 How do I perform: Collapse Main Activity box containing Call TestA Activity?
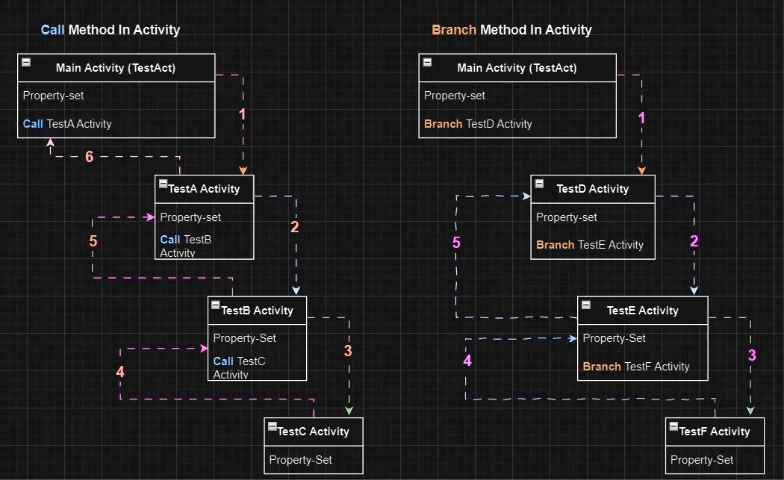click(x=26, y=64)
